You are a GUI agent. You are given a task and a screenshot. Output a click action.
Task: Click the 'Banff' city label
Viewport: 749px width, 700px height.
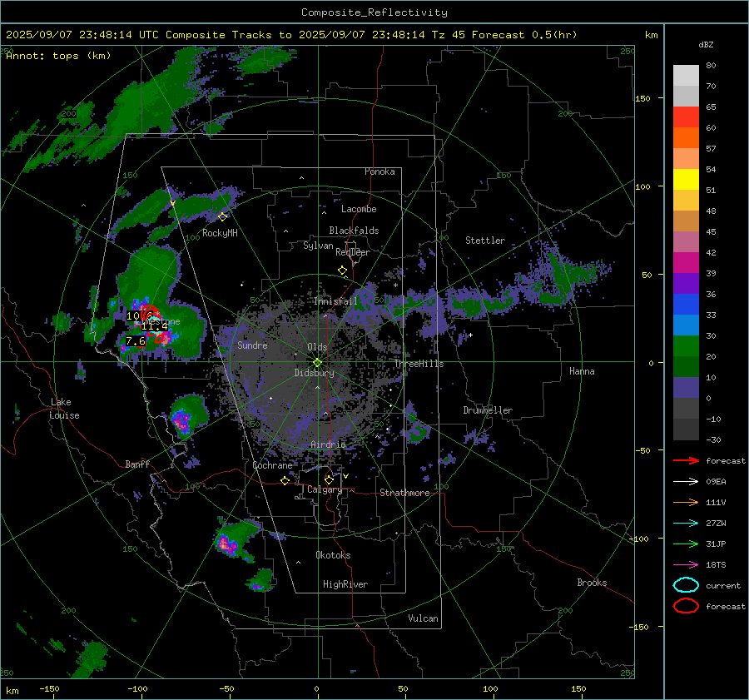point(137,464)
